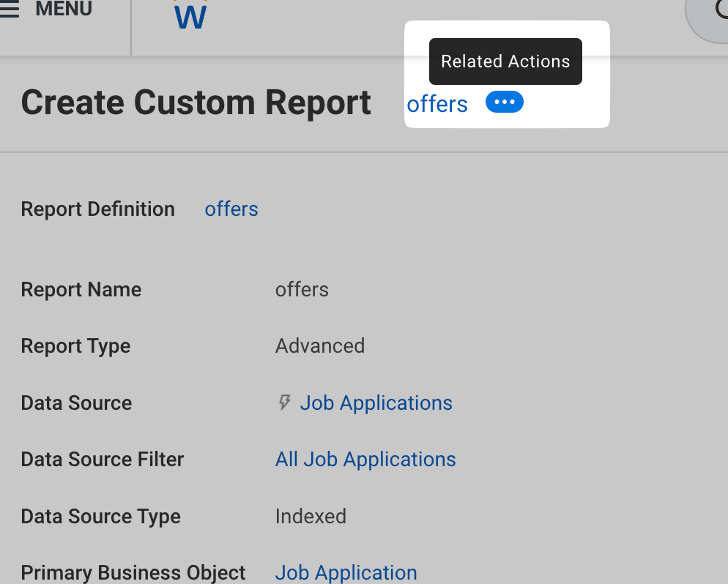Click the lightning bolt icon beside Job Applications

[x=285, y=403]
